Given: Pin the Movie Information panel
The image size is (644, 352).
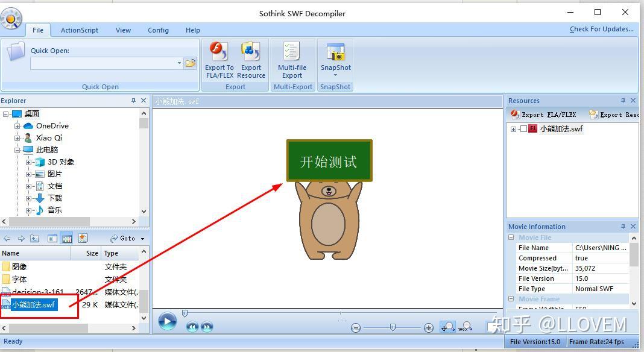Looking at the screenshot, I should [623, 227].
